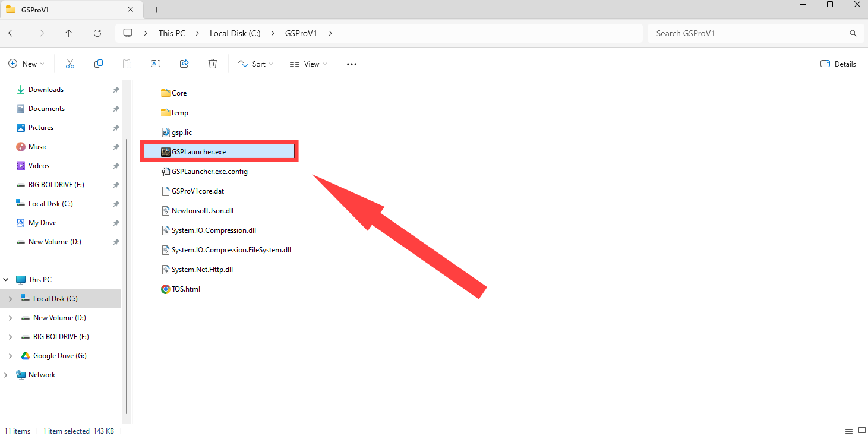Click Local Disk (C:) in address breadcrumb
Image resolution: width=868 pixels, height=436 pixels.
235,33
